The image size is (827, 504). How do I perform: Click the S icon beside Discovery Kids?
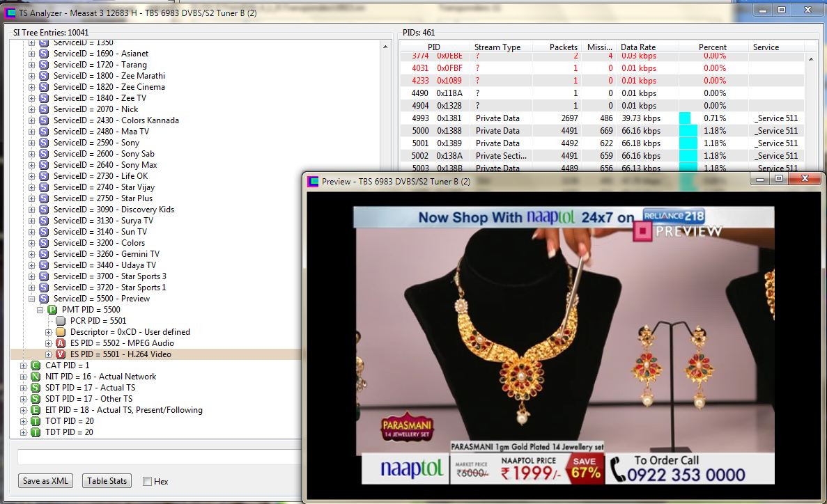[x=44, y=210]
